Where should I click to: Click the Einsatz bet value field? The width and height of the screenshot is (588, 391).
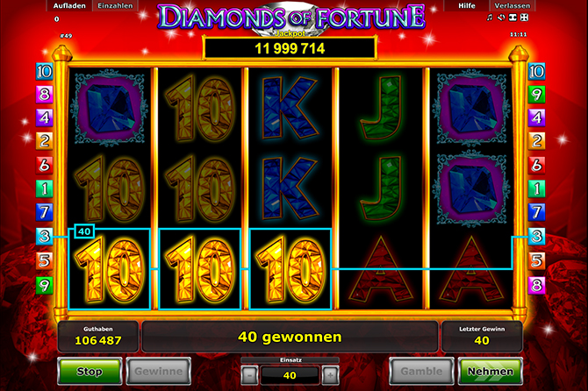tap(290, 375)
